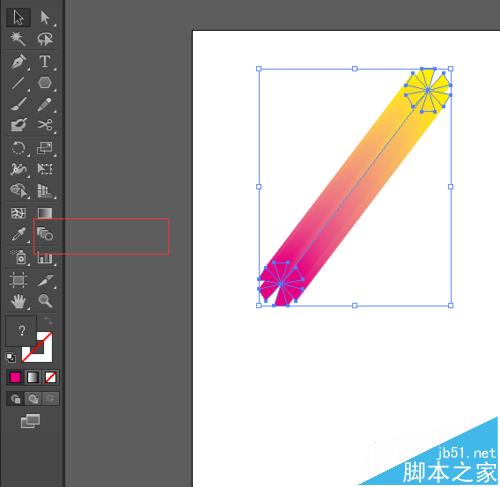This screenshot has width=500, height=487.
Task: Select the Symbol Sprayer tool
Action: tap(18, 257)
